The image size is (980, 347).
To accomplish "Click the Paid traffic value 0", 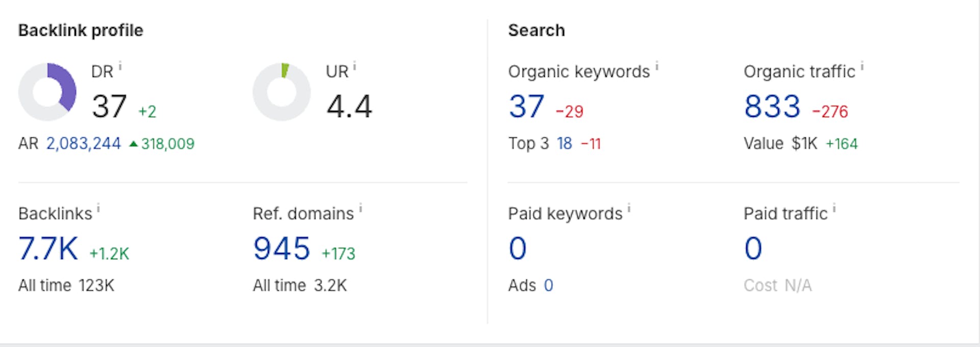I will coord(753,249).
